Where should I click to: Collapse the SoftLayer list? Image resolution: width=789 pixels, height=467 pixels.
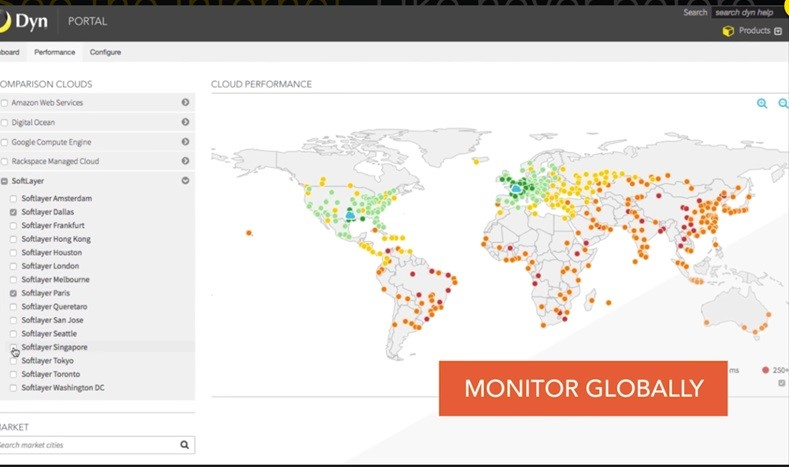click(185, 180)
